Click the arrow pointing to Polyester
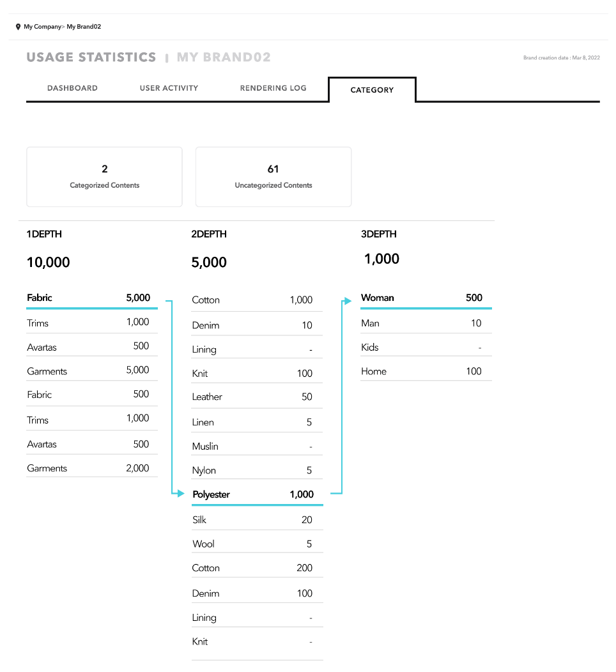Viewport: 616px width, 672px height. point(179,493)
